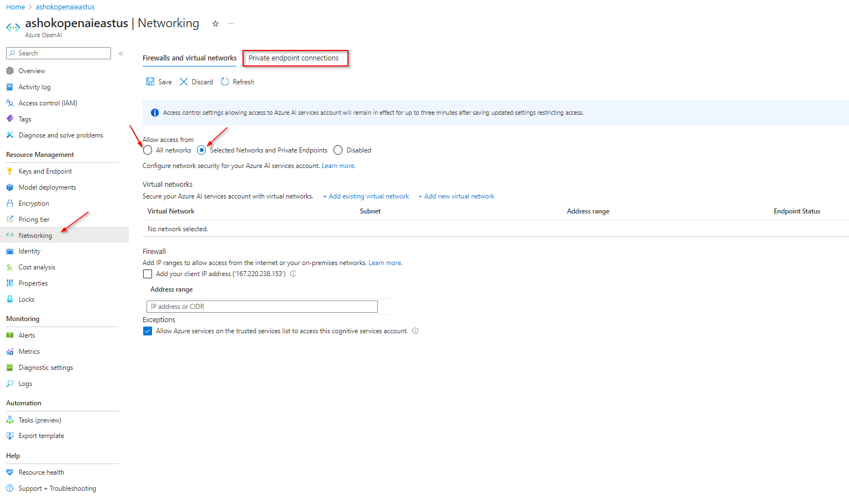Click Add existing virtual network link
This screenshot has width=849, height=504.
366,196
